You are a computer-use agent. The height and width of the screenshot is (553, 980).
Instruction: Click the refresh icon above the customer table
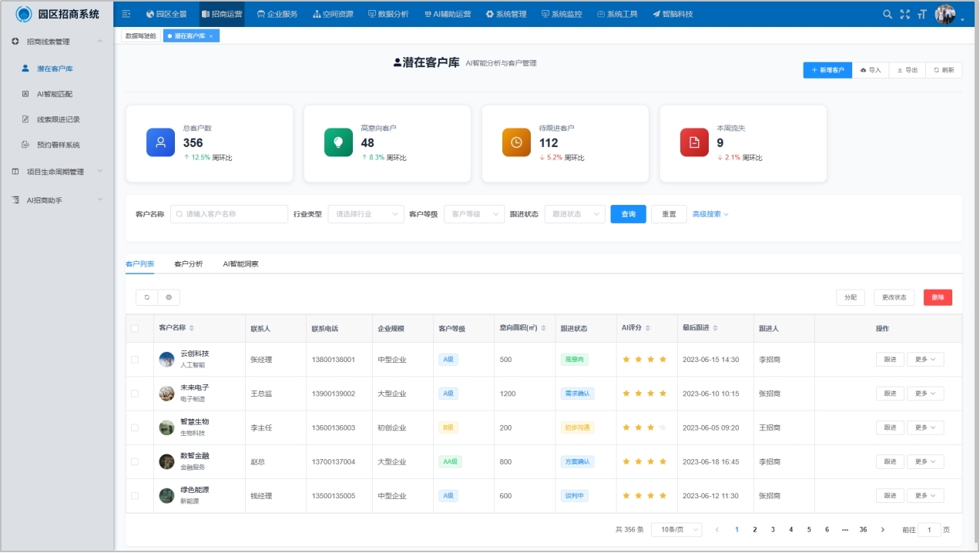point(146,297)
